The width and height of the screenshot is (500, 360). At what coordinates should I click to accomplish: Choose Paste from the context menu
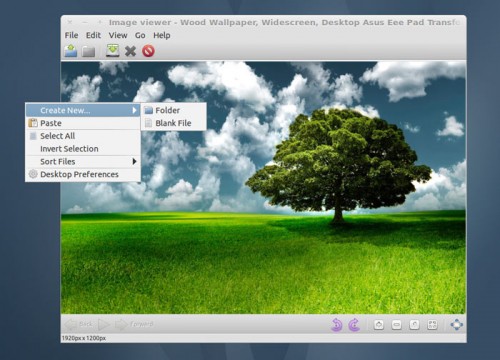[83, 123]
